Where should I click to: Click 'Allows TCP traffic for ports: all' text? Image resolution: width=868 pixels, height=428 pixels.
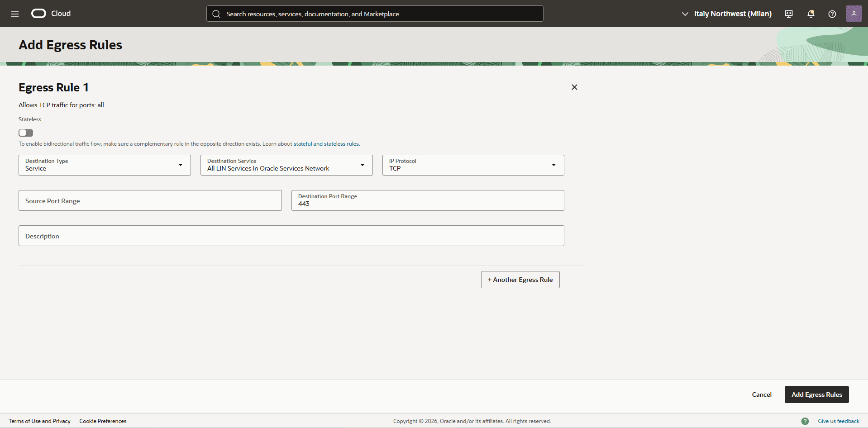pyautogui.click(x=61, y=105)
